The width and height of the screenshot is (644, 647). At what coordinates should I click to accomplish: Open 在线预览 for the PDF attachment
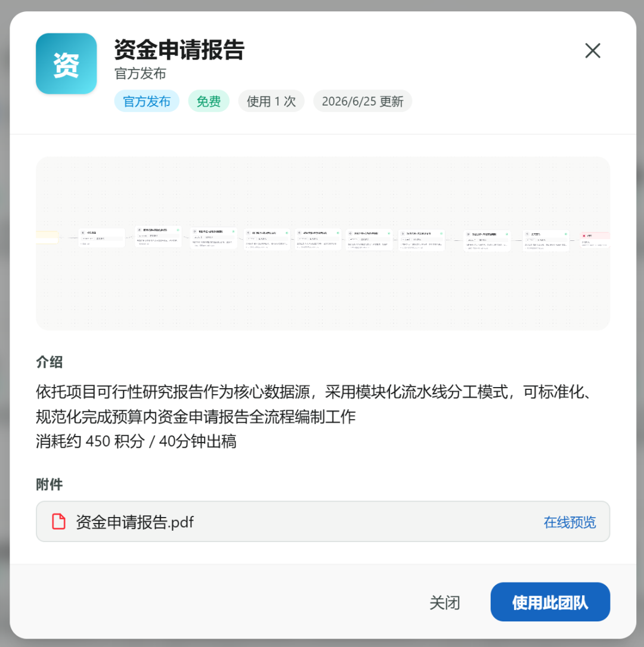569,522
